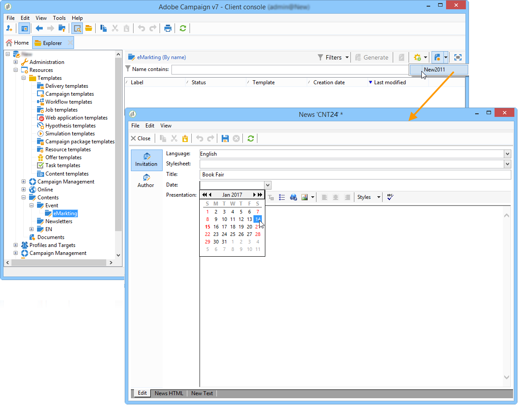Go to next month in calendar
The image size is (532, 415).
pyautogui.click(x=254, y=195)
